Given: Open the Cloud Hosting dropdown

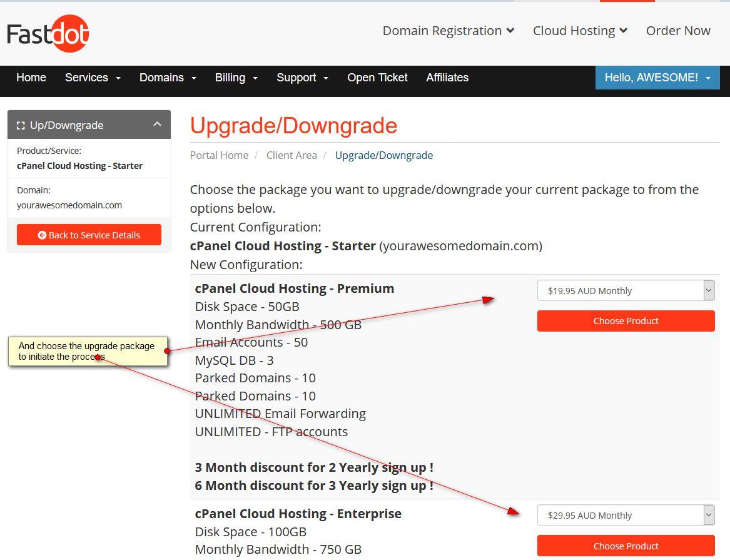Looking at the screenshot, I should pyautogui.click(x=580, y=31).
